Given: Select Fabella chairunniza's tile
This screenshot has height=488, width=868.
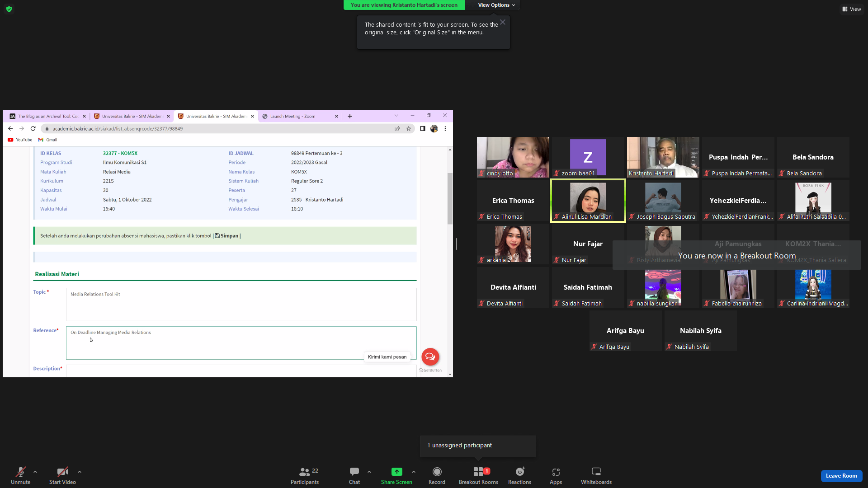Looking at the screenshot, I should click(x=738, y=287).
